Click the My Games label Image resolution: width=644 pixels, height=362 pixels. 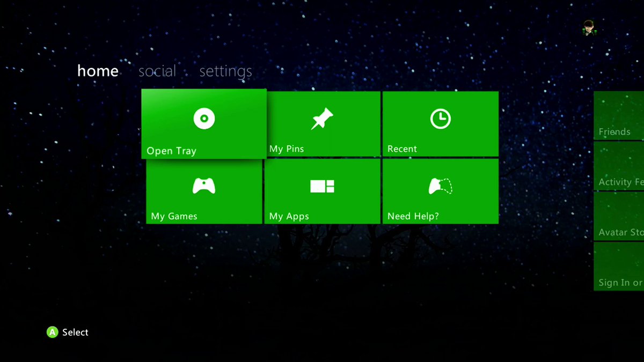pyautogui.click(x=174, y=217)
